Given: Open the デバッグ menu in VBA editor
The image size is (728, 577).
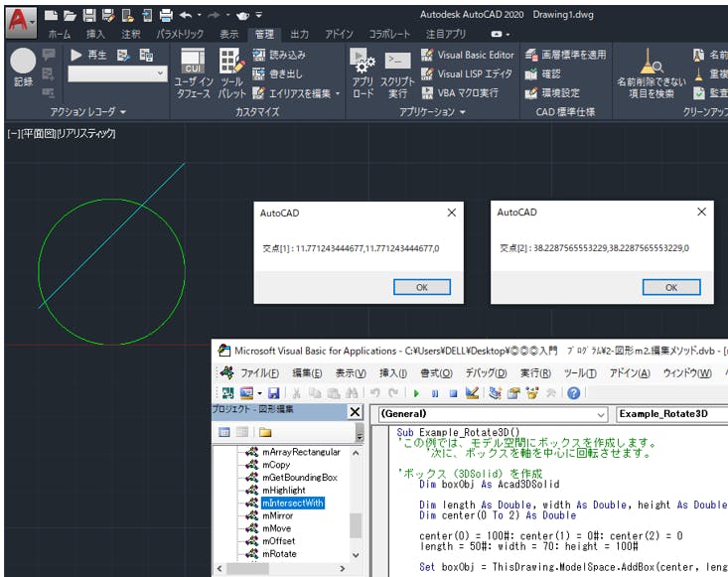Looking at the screenshot, I should 486,373.
